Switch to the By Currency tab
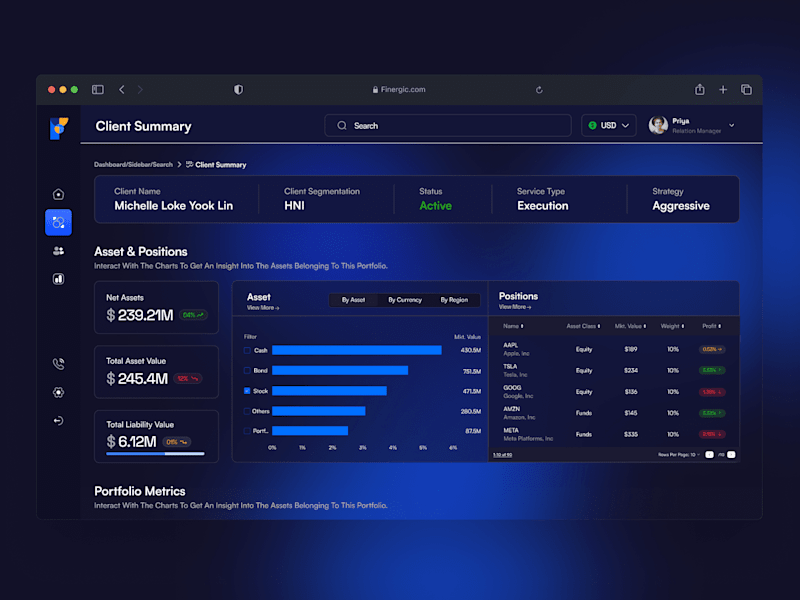Image resolution: width=800 pixels, height=600 pixels. [x=405, y=300]
